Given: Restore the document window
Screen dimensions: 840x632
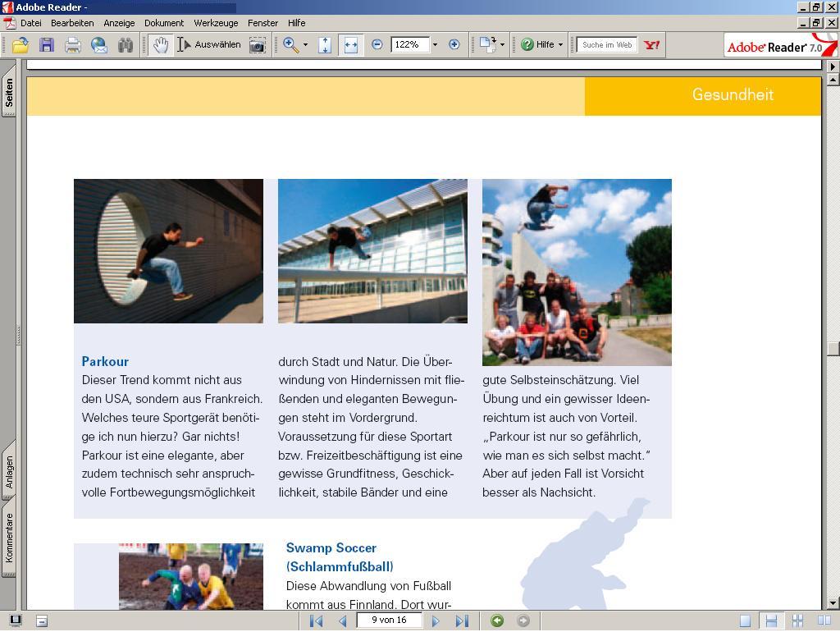Looking at the screenshot, I should (x=816, y=23).
